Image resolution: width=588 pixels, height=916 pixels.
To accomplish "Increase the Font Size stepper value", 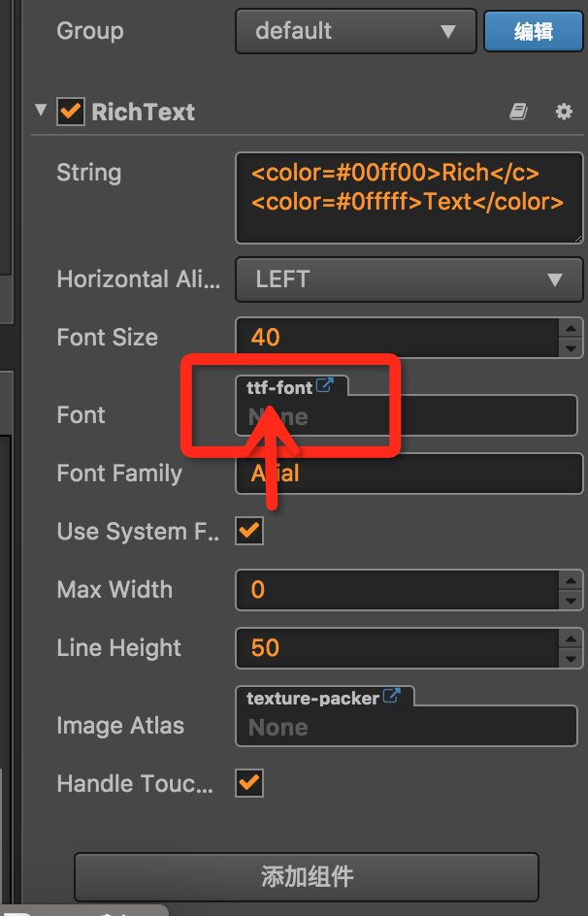I will click(571, 328).
